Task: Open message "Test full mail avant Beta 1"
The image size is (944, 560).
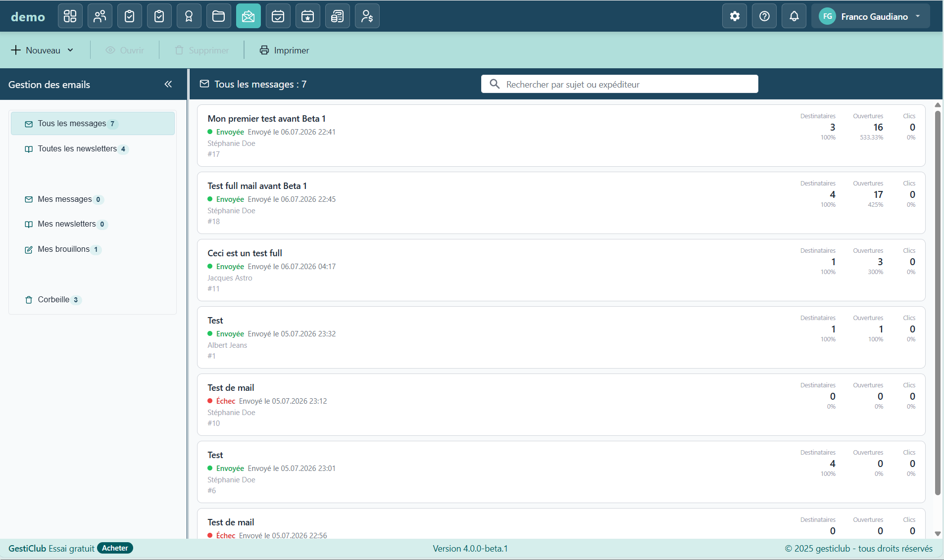Action: click(x=561, y=203)
